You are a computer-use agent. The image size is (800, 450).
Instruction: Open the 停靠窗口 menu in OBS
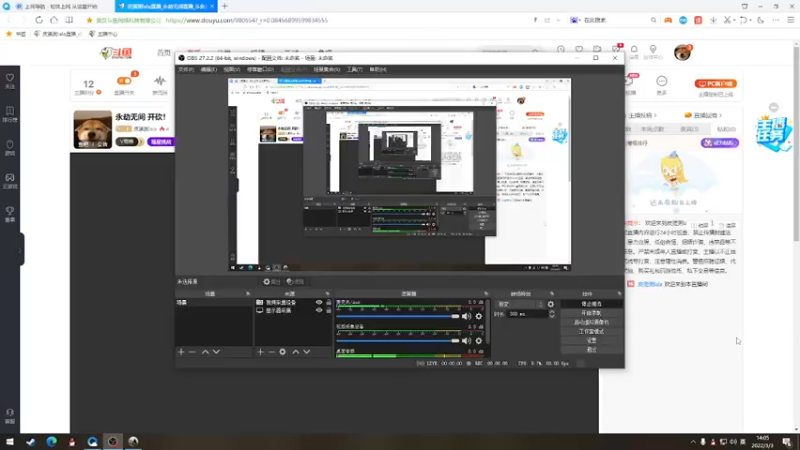260,69
